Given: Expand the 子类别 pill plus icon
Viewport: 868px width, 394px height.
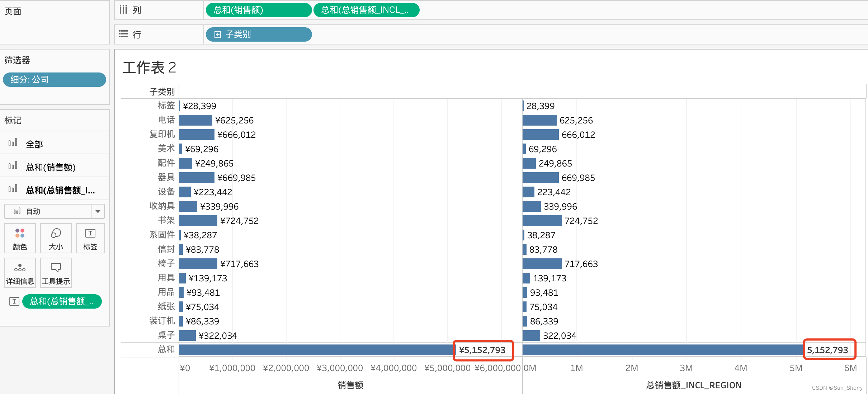Looking at the screenshot, I should click(x=217, y=34).
